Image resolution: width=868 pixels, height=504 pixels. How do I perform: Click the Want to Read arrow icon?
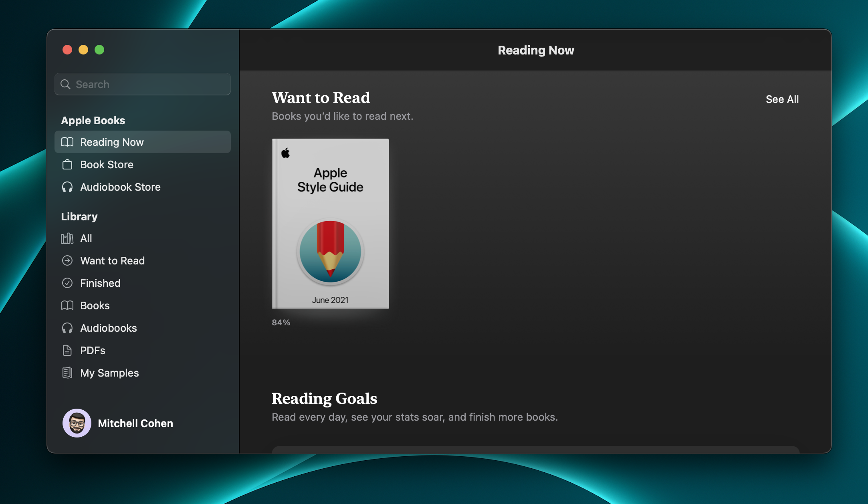click(67, 261)
